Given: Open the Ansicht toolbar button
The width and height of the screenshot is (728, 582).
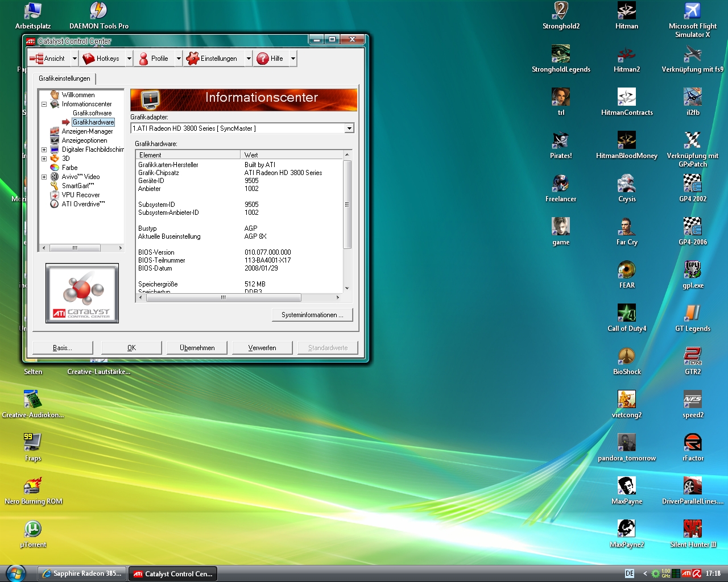Looking at the screenshot, I should pyautogui.click(x=48, y=59).
